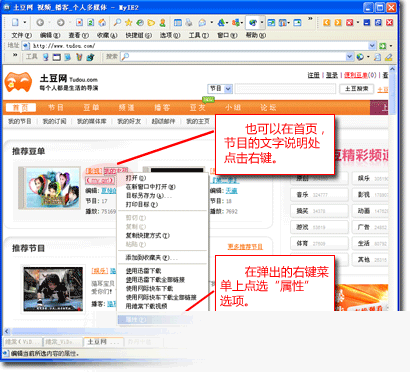Open the 频道 navigation tab
The width and height of the screenshot is (410, 373).
(127, 108)
